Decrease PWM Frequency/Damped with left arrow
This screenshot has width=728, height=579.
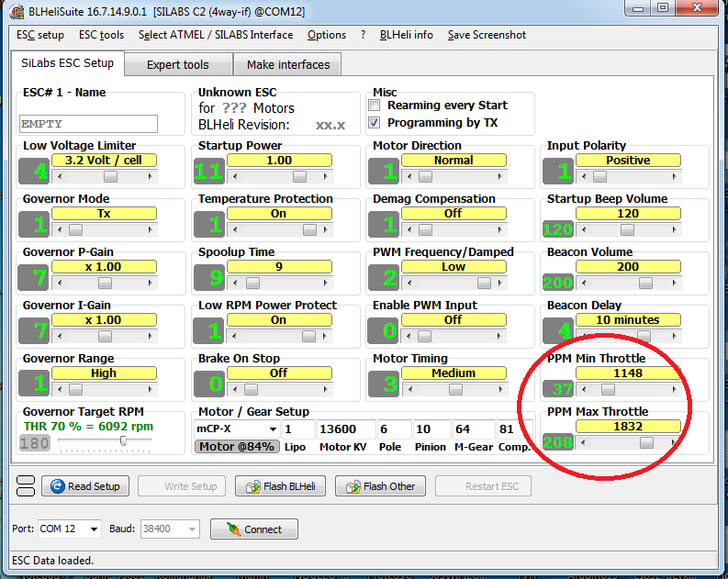pyautogui.click(x=409, y=283)
